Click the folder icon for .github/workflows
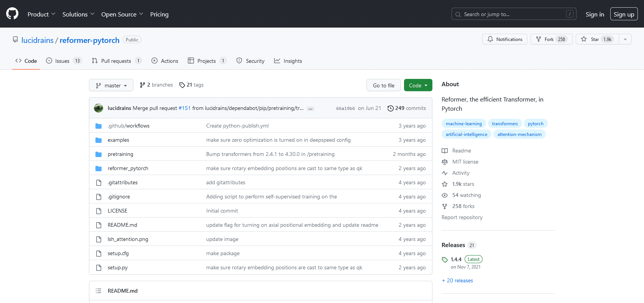The image size is (644, 303). 99,126
